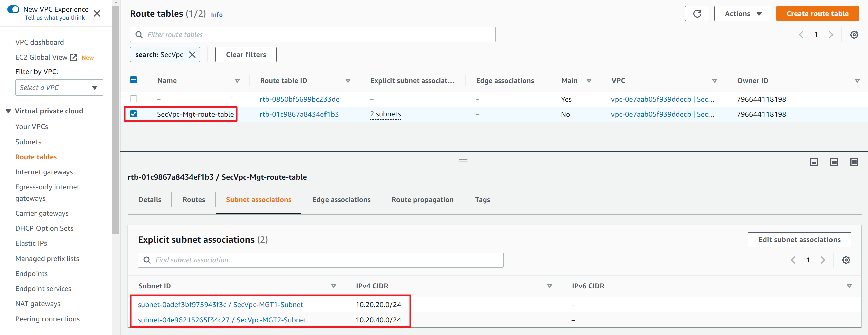Close the New VPC Experience banner
This screenshot has width=868, height=335.
[x=97, y=13]
